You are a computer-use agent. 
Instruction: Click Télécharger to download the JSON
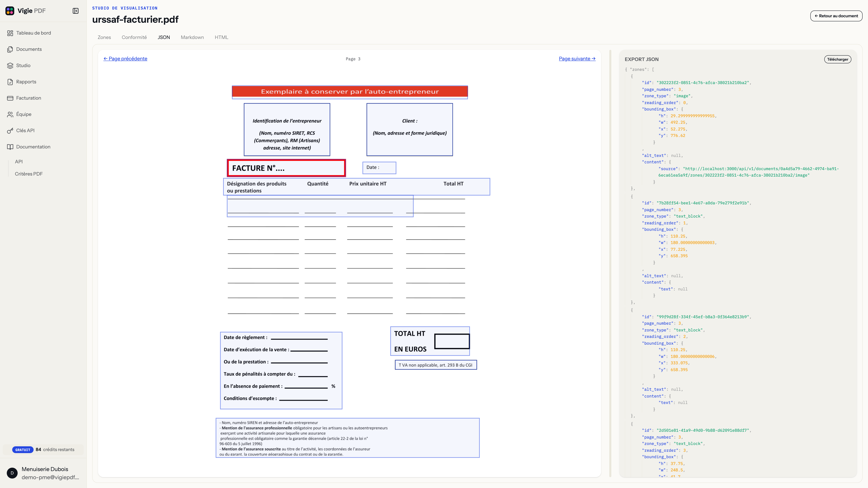point(837,59)
